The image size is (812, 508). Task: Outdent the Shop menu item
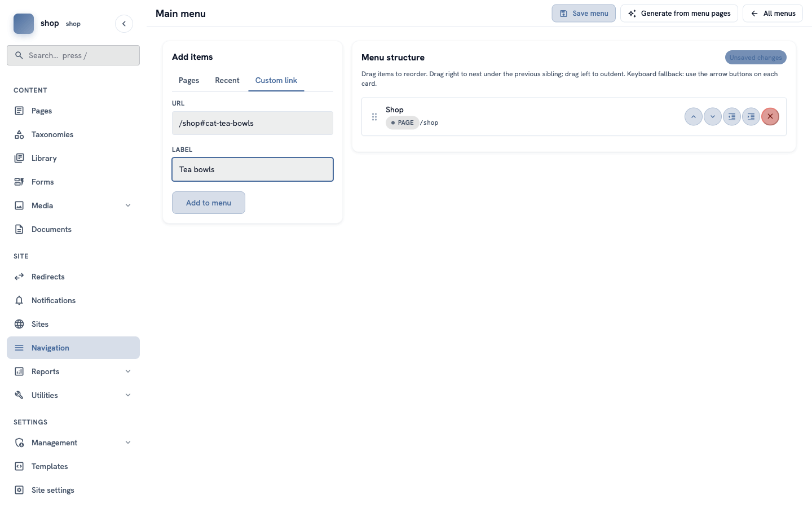pyautogui.click(x=732, y=117)
